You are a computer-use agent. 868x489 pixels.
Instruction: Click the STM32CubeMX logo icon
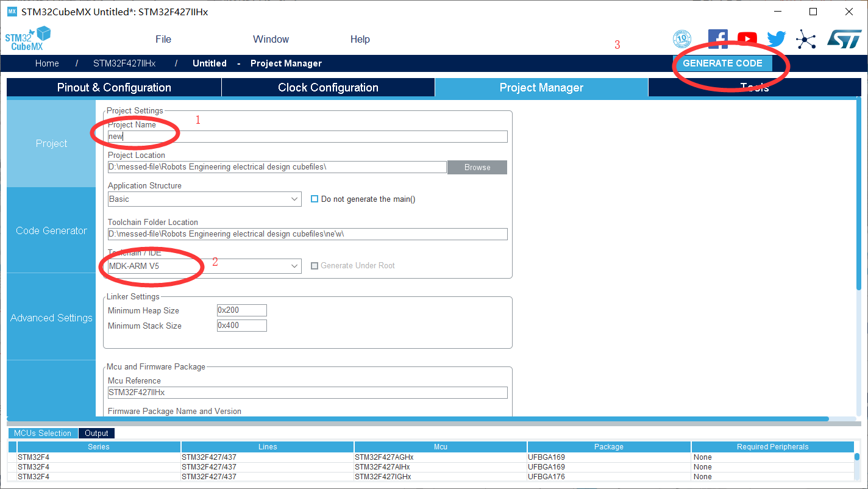click(x=28, y=38)
